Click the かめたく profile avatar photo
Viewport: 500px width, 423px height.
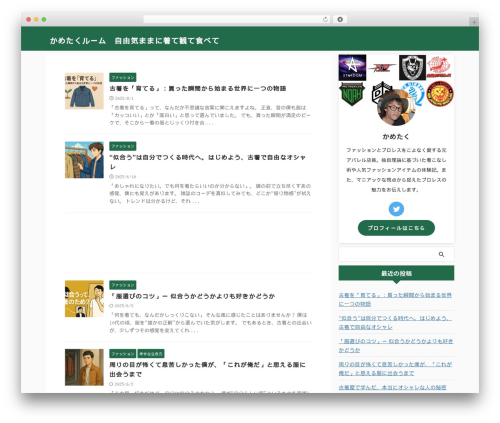[x=396, y=108]
